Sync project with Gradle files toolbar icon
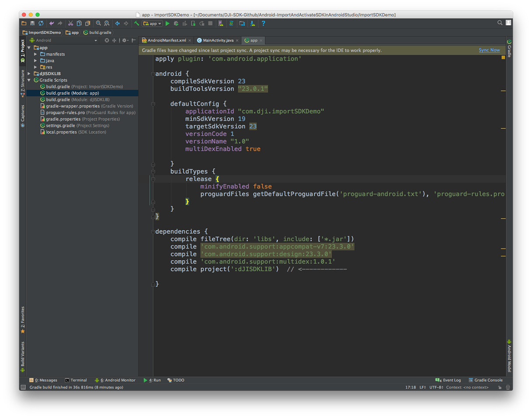The width and height of the screenshot is (532, 418). [231, 24]
